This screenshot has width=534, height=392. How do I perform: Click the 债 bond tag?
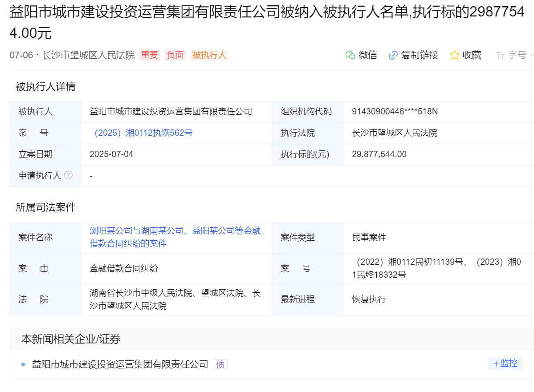pos(220,364)
